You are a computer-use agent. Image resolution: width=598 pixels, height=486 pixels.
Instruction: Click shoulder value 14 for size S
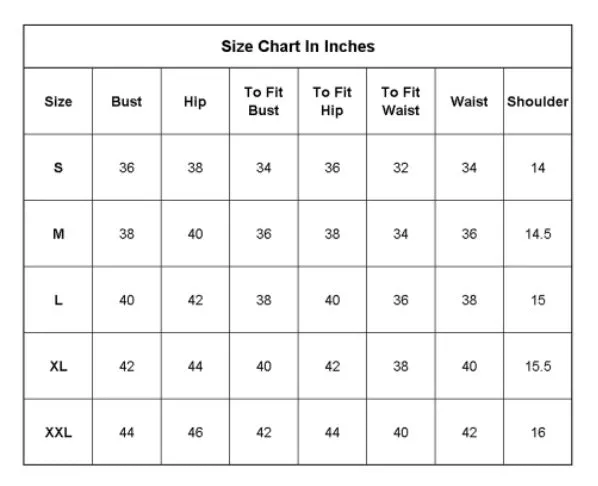[x=538, y=167]
